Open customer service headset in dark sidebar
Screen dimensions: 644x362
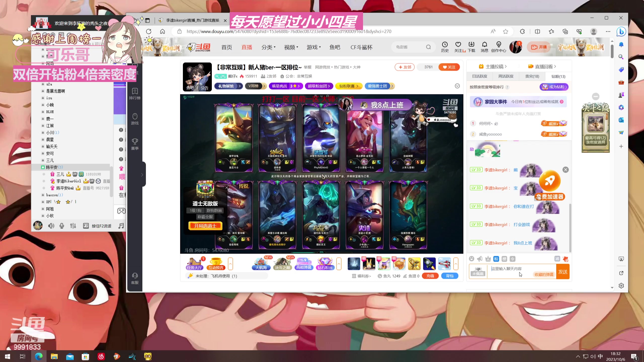pyautogui.click(x=135, y=279)
